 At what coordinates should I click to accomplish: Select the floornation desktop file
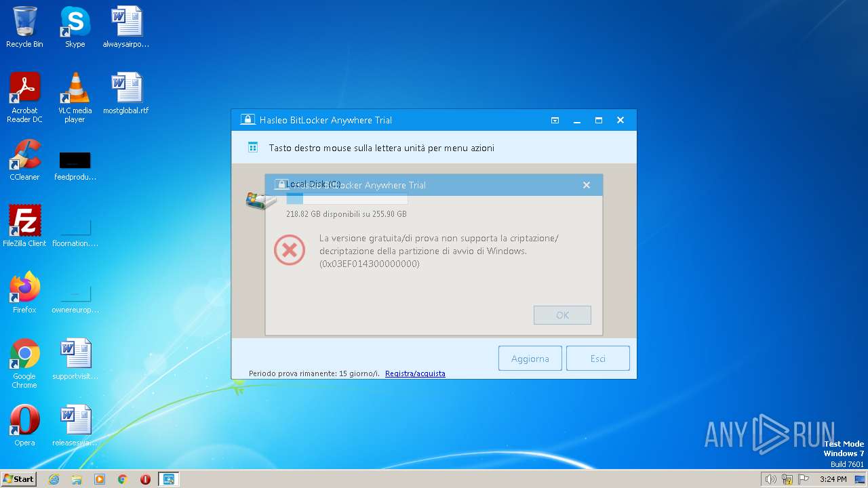coord(75,232)
